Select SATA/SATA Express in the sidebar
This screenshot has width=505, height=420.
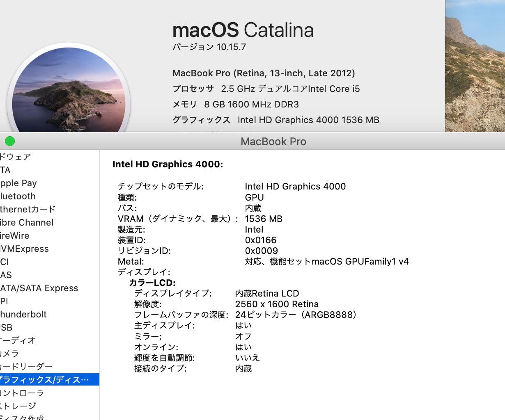[x=39, y=288]
